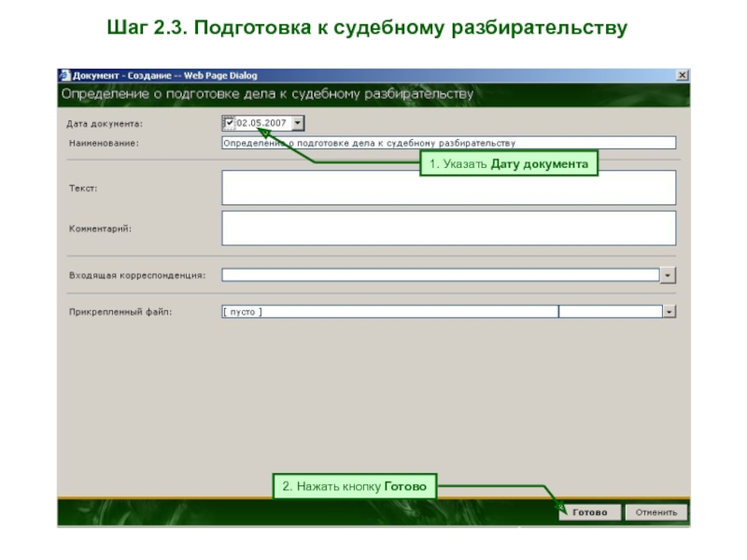Click the document icon in dialog title bar

tap(64, 76)
